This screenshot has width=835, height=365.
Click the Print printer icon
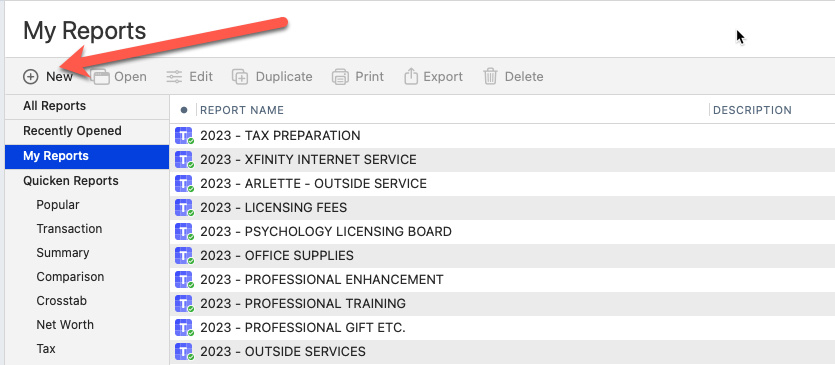click(340, 77)
